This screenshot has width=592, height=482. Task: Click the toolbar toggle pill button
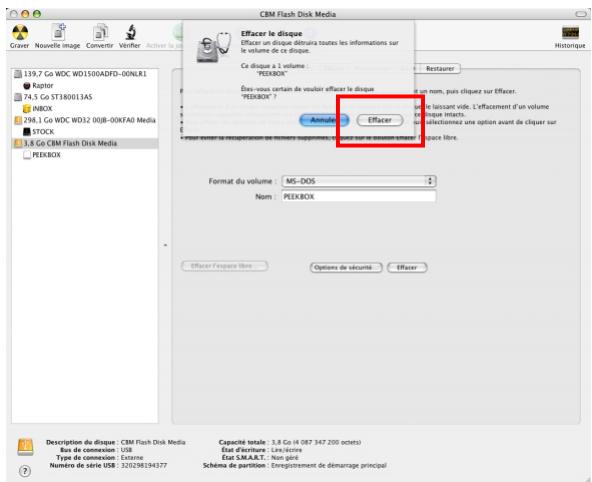click(581, 14)
